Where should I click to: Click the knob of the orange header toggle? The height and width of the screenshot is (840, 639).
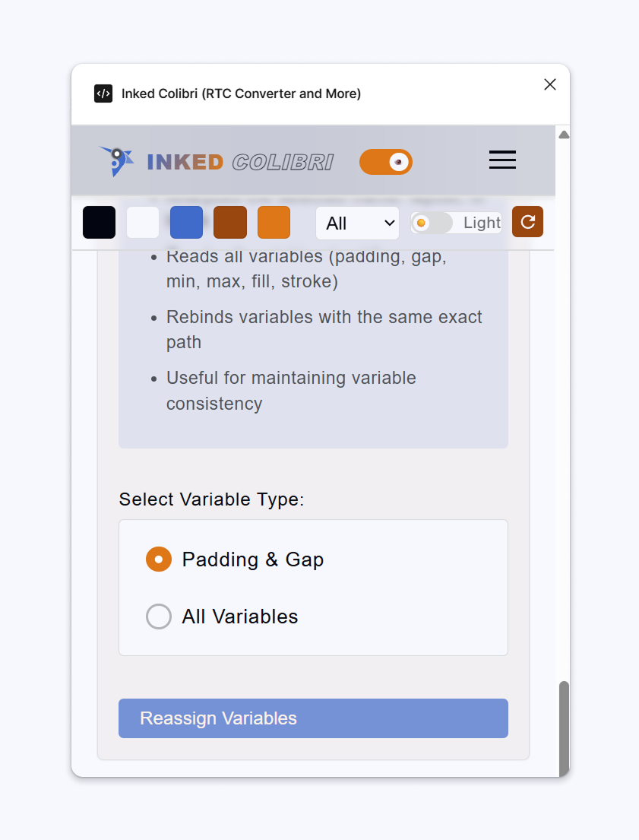[x=398, y=162]
